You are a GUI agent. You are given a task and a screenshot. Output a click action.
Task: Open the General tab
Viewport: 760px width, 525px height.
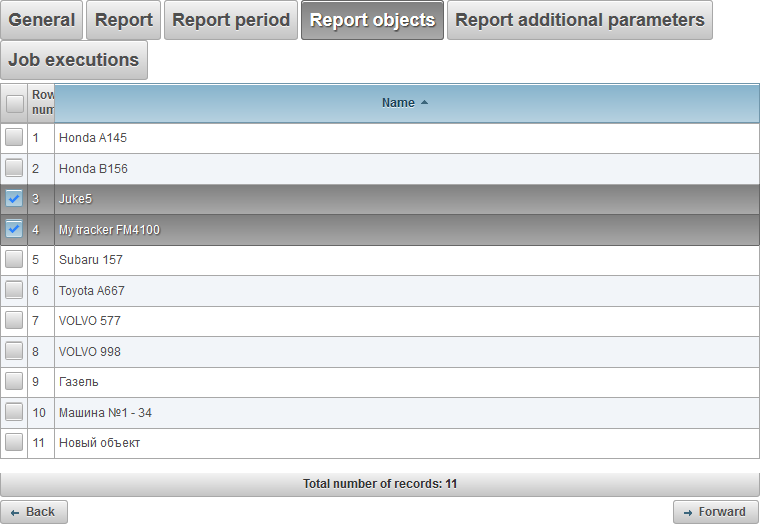pos(42,20)
